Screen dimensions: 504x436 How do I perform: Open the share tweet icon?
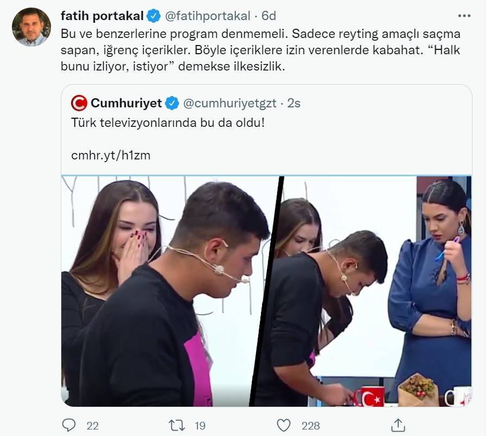(397, 425)
